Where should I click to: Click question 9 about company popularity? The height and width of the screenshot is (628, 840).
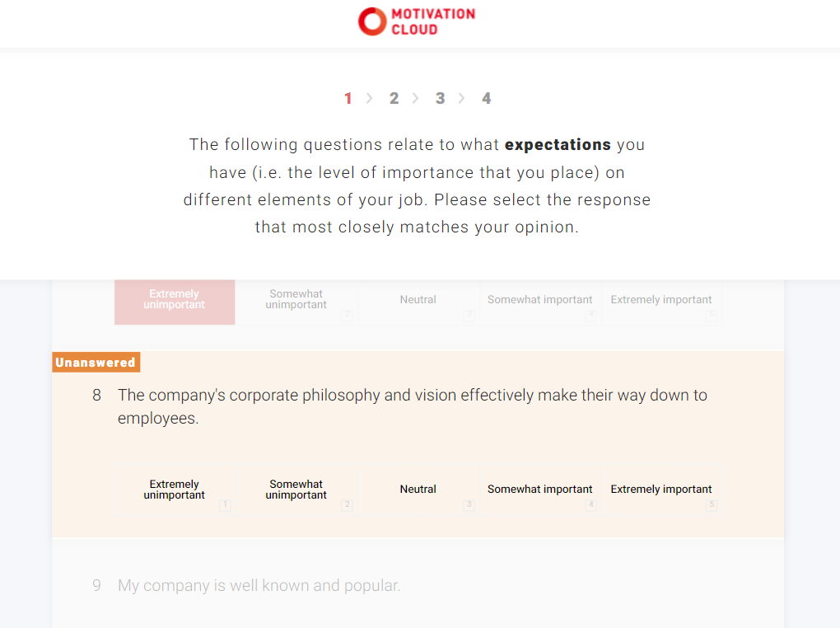259,586
